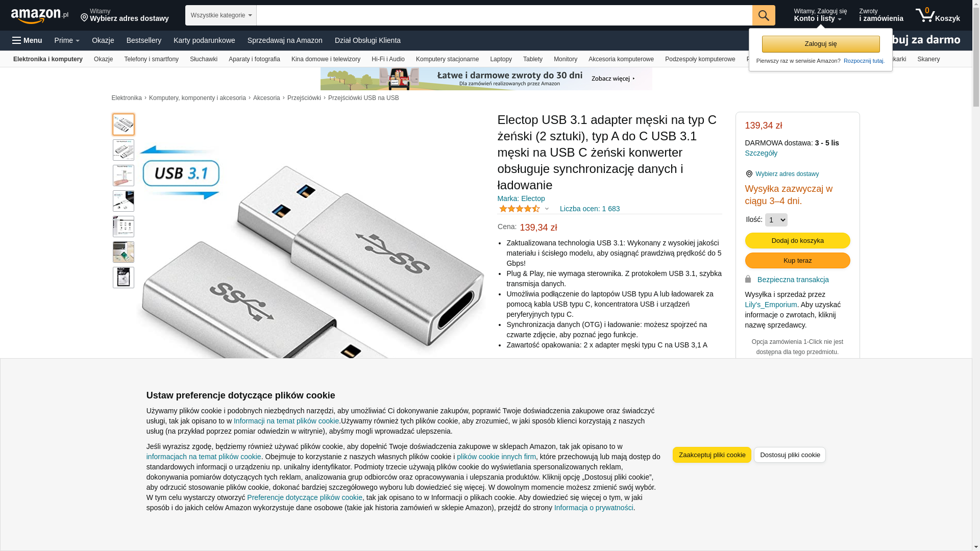Select the last product thumbnail
980x551 pixels.
point(124,278)
